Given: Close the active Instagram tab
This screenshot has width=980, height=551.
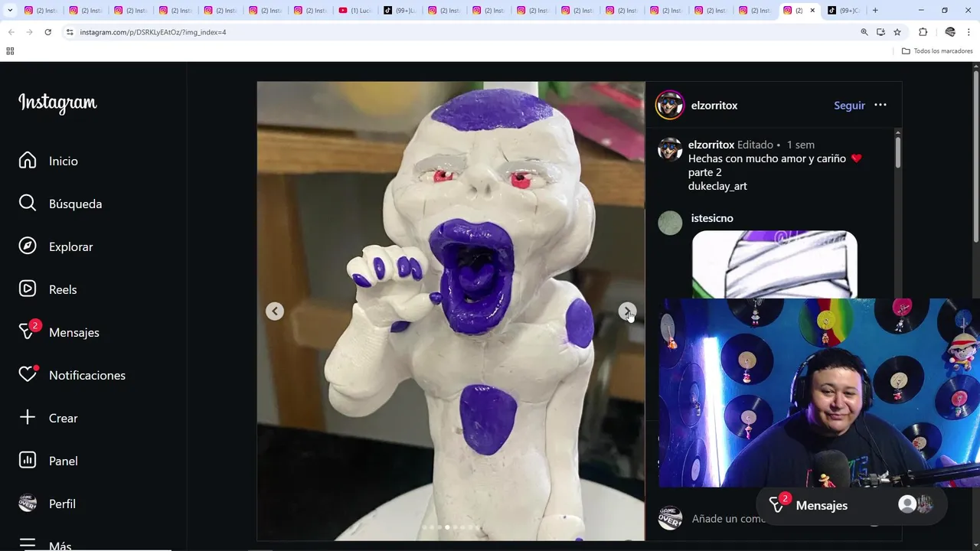Looking at the screenshot, I should point(812,11).
